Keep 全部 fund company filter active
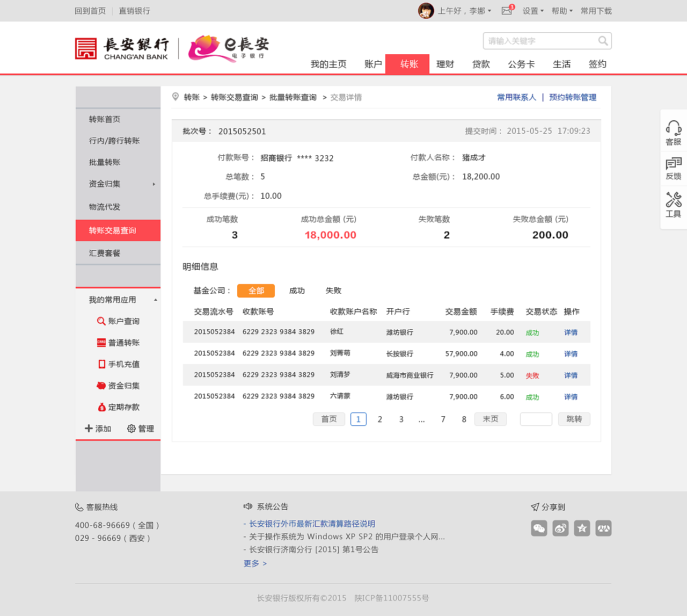Viewport: 687px width, 616px height. [x=256, y=291]
